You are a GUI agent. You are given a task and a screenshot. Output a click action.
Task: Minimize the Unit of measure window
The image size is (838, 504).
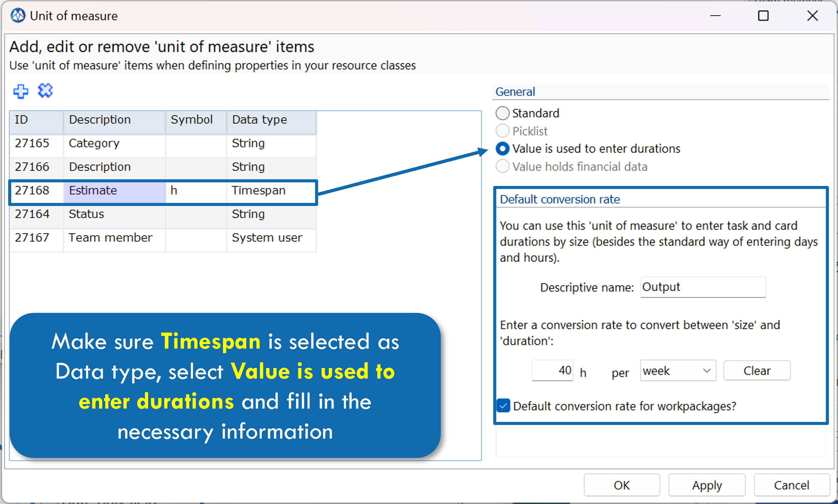pyautogui.click(x=715, y=16)
